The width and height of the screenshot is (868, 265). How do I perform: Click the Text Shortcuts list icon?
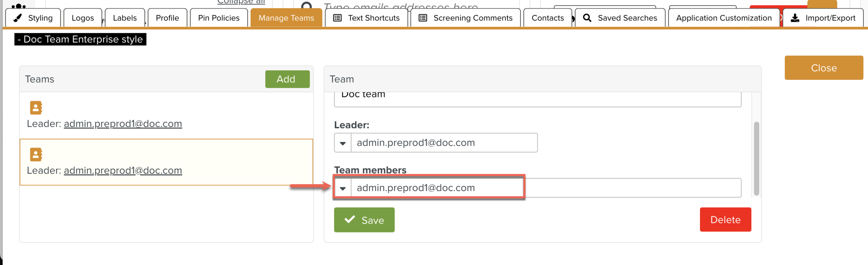pyautogui.click(x=337, y=18)
